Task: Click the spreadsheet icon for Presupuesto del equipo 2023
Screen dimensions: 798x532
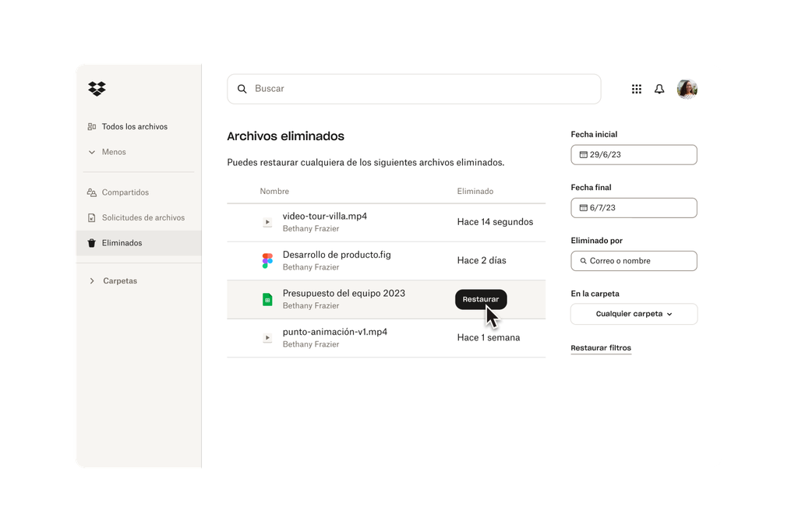Action: (267, 298)
